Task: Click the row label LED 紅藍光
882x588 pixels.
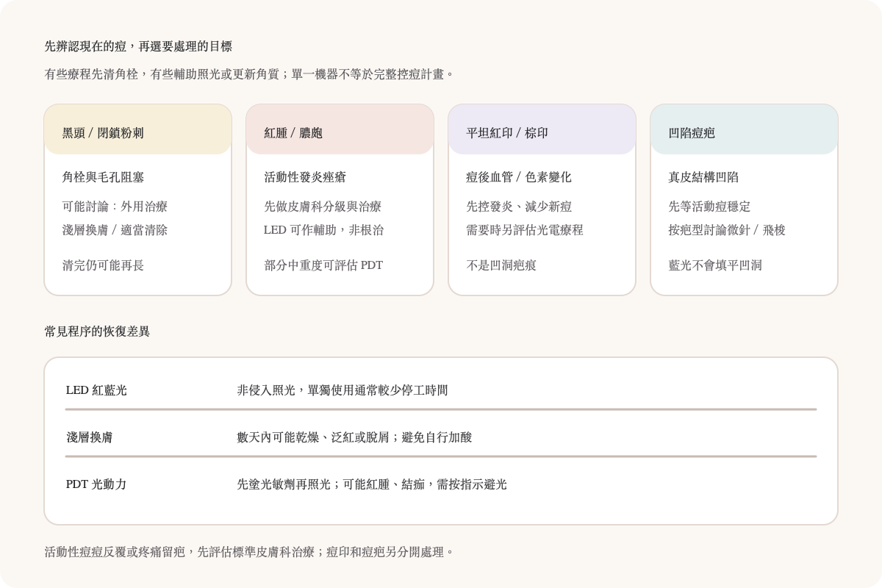Action: pyautogui.click(x=96, y=390)
